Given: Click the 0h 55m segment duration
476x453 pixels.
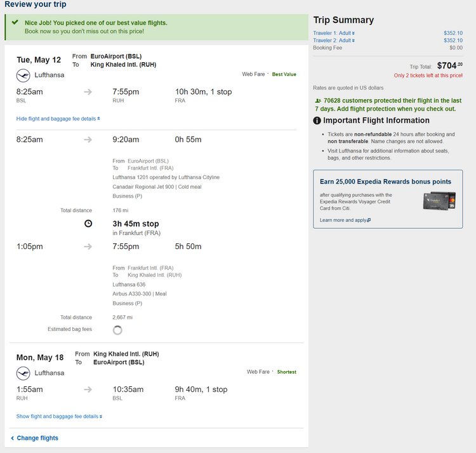Looking at the screenshot, I should 188,140.
